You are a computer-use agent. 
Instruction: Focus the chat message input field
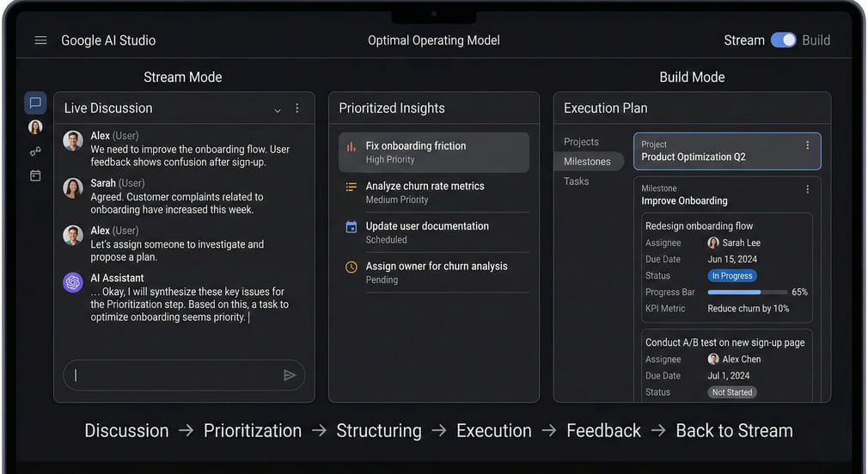pos(176,375)
